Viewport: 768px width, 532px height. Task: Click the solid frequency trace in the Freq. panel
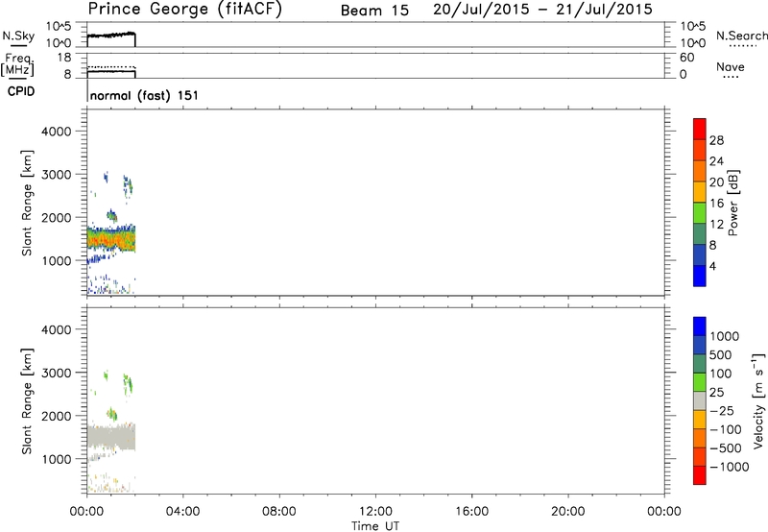point(111,71)
